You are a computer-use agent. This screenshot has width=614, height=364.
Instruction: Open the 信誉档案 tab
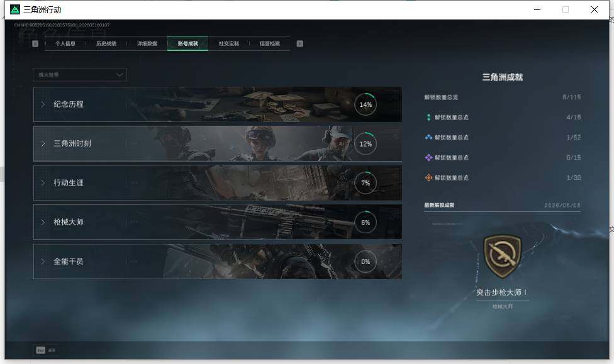click(270, 43)
